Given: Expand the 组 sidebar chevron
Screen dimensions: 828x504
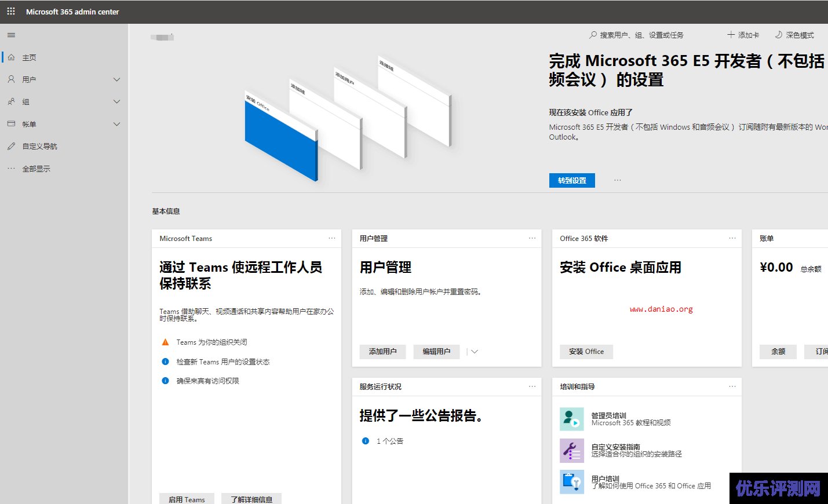Looking at the screenshot, I should click(116, 101).
